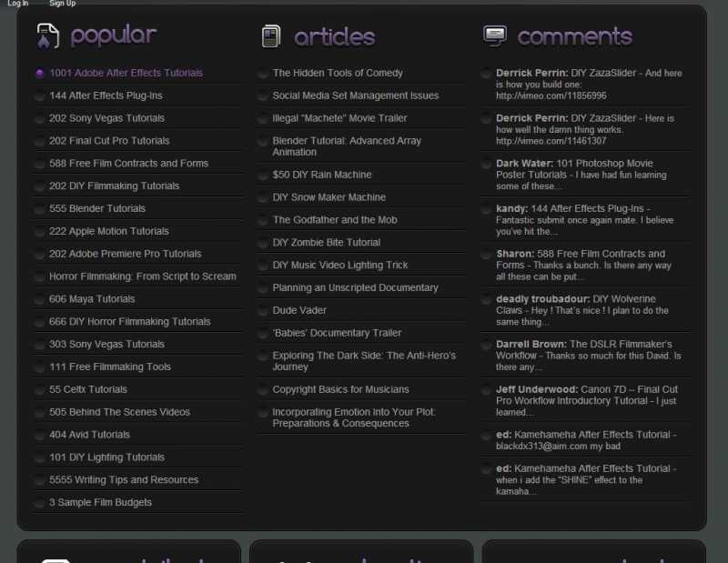Screen dimensions: 728x563
Task: Open 202 Sony Vegas Tutorials link
Action: click(x=106, y=118)
